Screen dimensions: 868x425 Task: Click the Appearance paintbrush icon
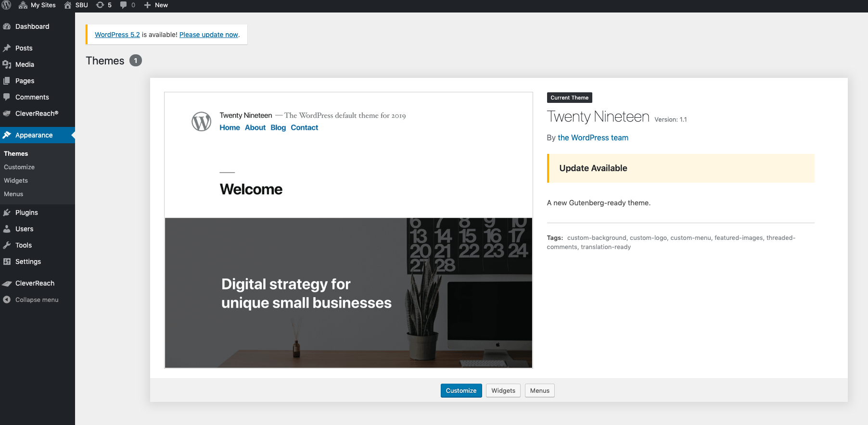[7, 135]
